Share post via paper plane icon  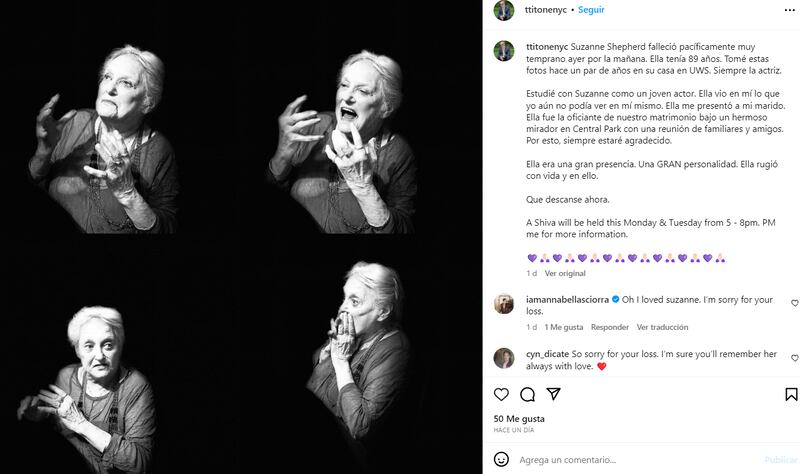(552, 394)
